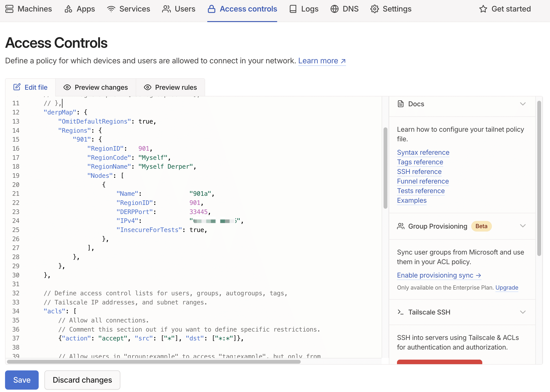Collapse the Group Provisioning section chevron
550x392 pixels.
pos(523,226)
